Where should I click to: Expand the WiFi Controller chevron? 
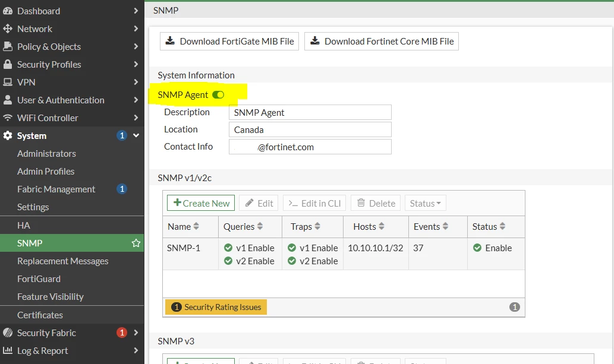(136, 118)
